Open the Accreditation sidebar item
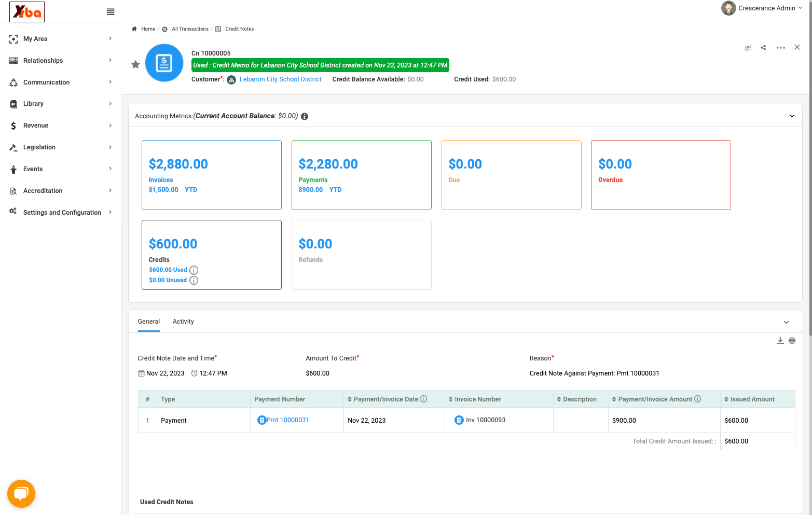The width and height of the screenshot is (812, 515). pyautogui.click(x=61, y=191)
